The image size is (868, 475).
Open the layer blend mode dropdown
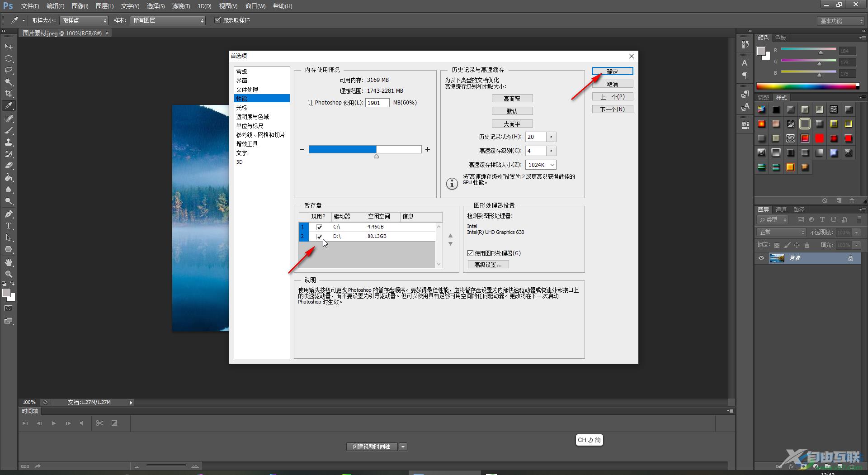coord(781,232)
